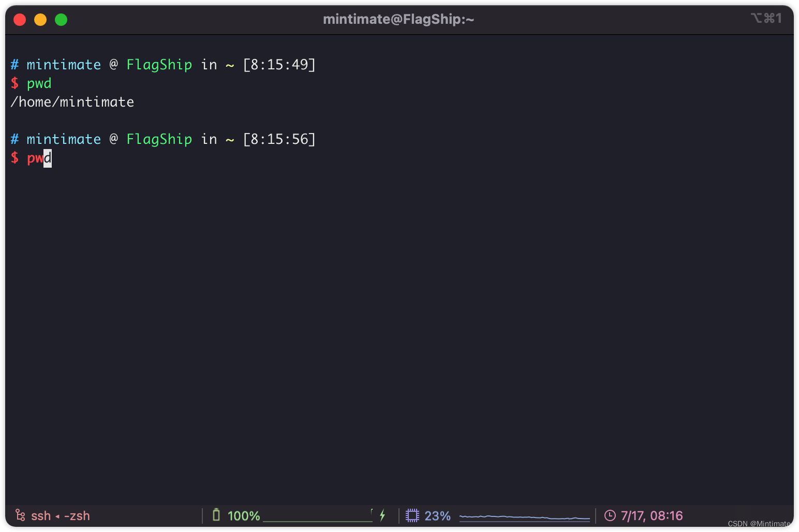Click the CPU chip icon in status bar

pyautogui.click(x=412, y=515)
